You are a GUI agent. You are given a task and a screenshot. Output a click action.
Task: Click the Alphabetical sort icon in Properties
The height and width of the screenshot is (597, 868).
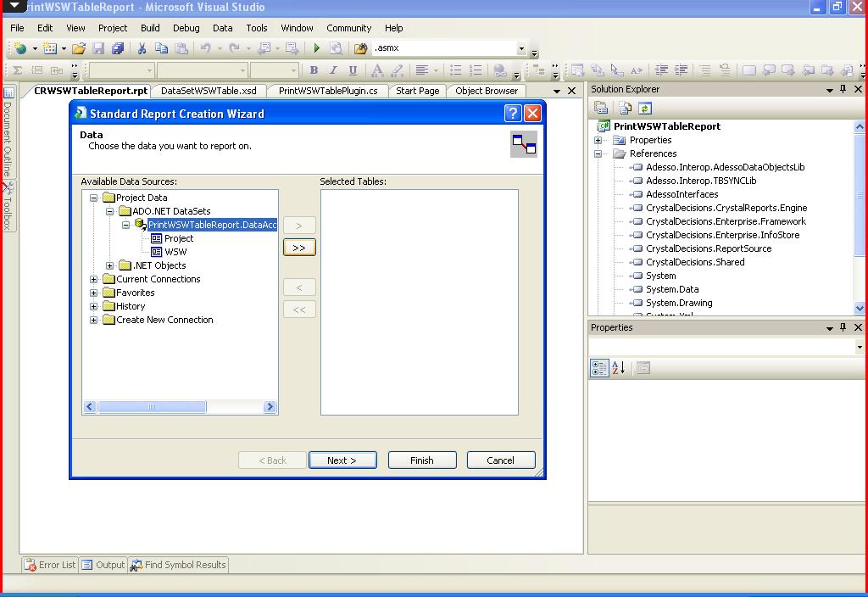click(619, 368)
